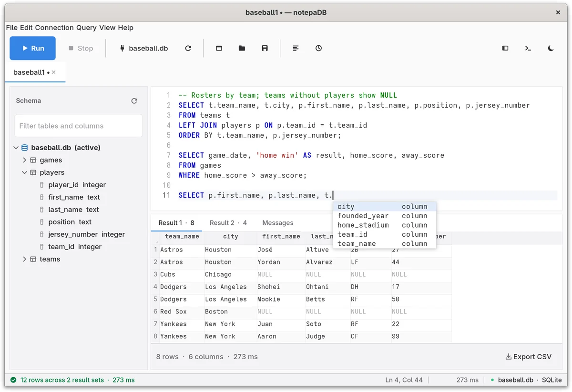This screenshot has height=392, width=572.
Task: Choose team_id from autocomplete list
Action: [384, 234]
